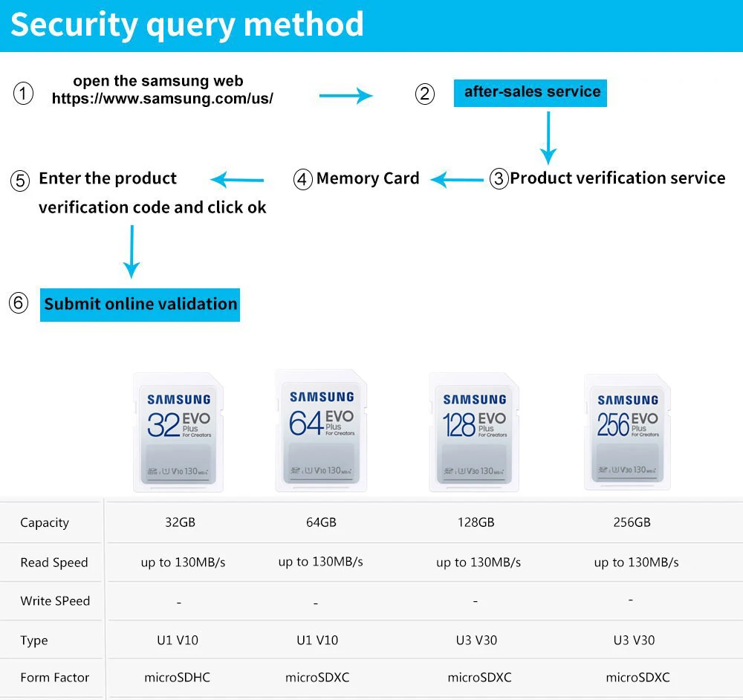The height and width of the screenshot is (700, 743).
Task: Click the 256GB capacity cell
Action: [x=632, y=522]
